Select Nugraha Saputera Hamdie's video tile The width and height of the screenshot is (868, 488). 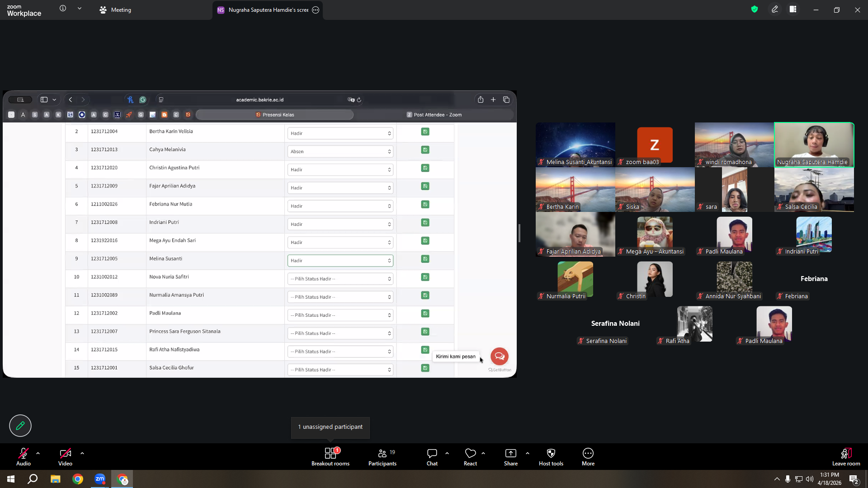click(814, 145)
